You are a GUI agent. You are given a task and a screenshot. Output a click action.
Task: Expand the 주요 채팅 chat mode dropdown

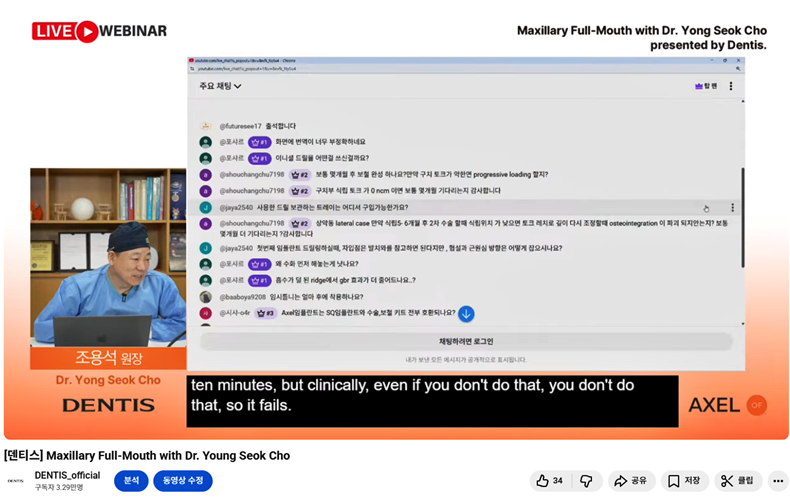tap(220, 86)
